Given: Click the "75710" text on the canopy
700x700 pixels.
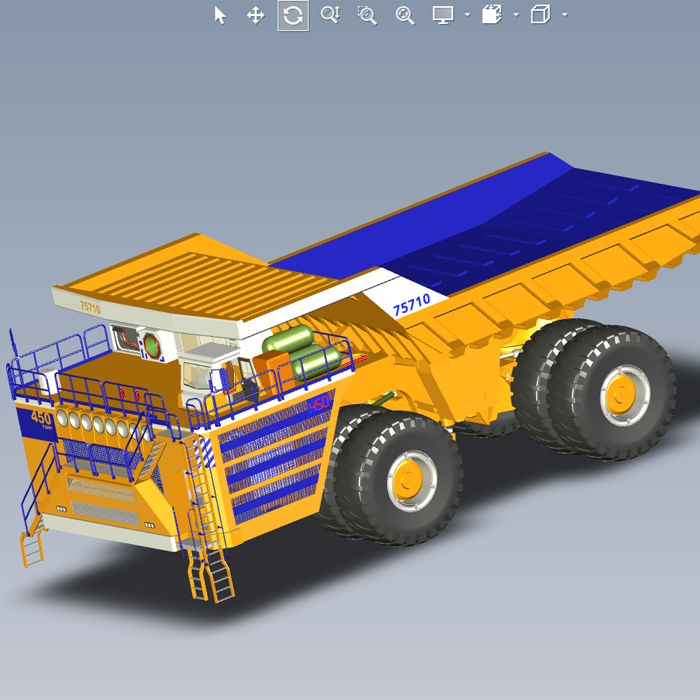Looking at the screenshot, I should pos(90,307).
